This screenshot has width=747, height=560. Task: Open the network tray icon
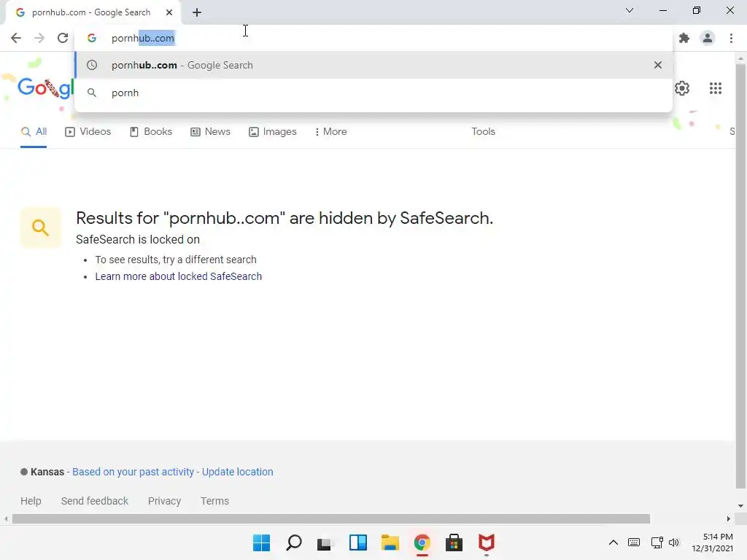(657, 542)
